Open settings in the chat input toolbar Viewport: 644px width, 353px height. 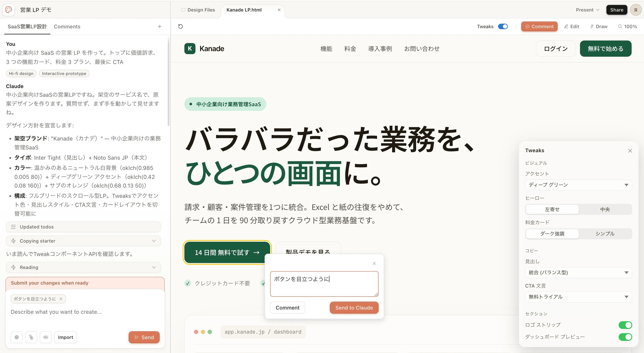pos(16,337)
